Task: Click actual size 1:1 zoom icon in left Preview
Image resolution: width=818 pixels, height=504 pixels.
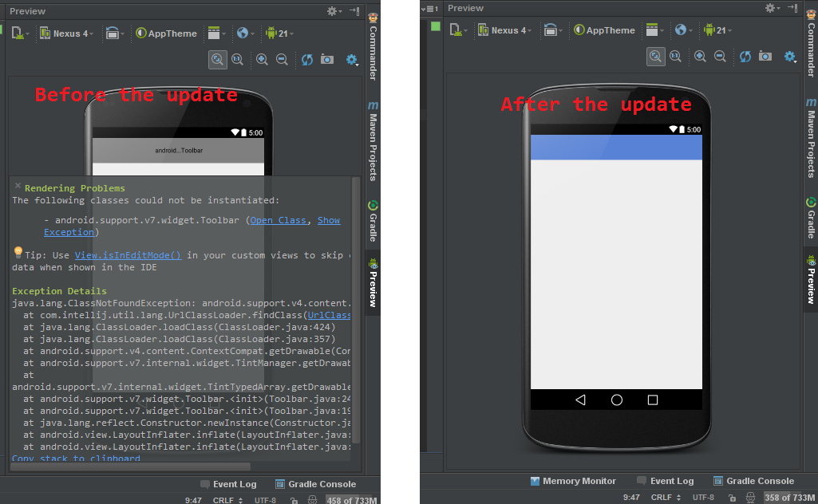Action: [x=237, y=60]
